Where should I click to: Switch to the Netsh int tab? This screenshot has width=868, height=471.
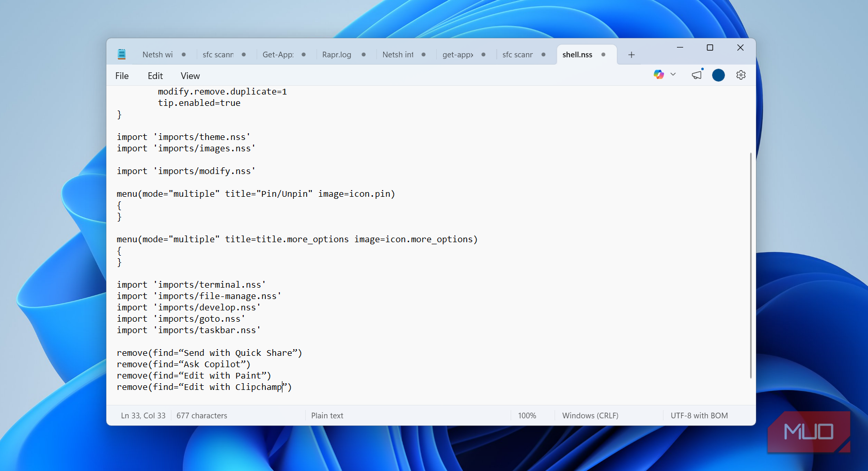pyautogui.click(x=398, y=55)
